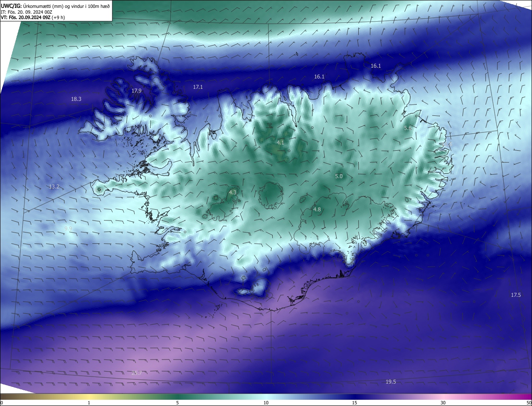
Task: Click the 18.3 value label on the map
Action: (76, 99)
